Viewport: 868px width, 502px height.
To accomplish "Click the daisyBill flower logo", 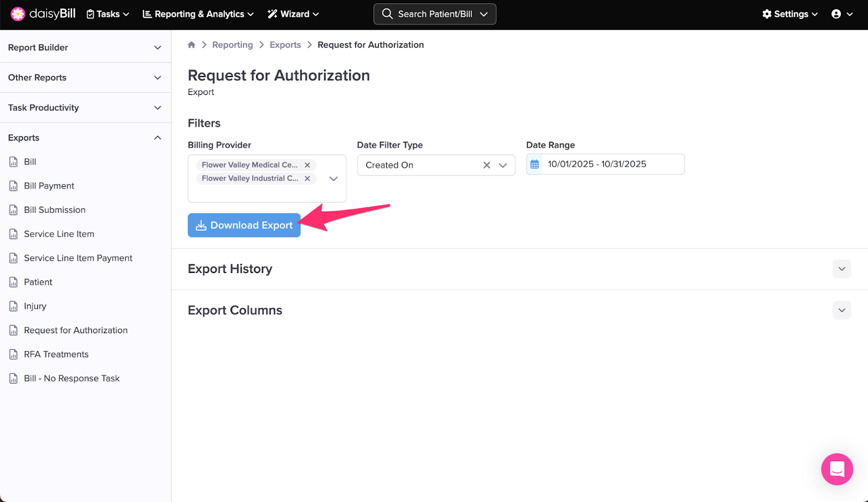I will tap(18, 14).
